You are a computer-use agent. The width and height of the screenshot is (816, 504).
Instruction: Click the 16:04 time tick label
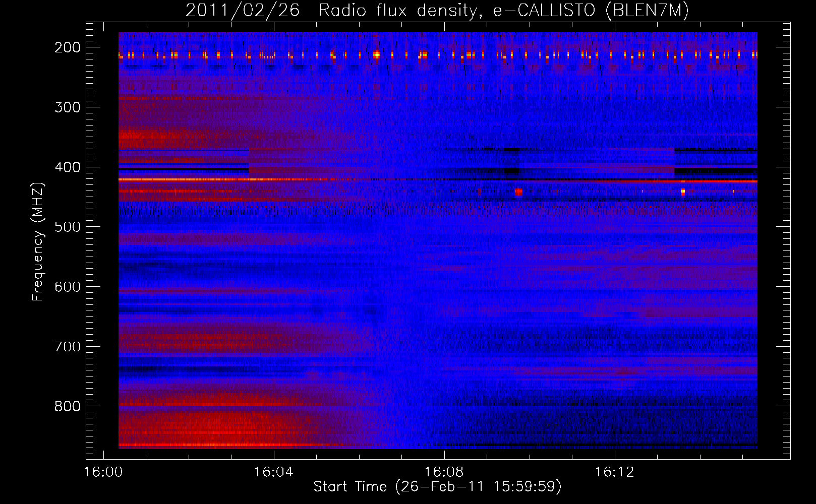click(274, 472)
